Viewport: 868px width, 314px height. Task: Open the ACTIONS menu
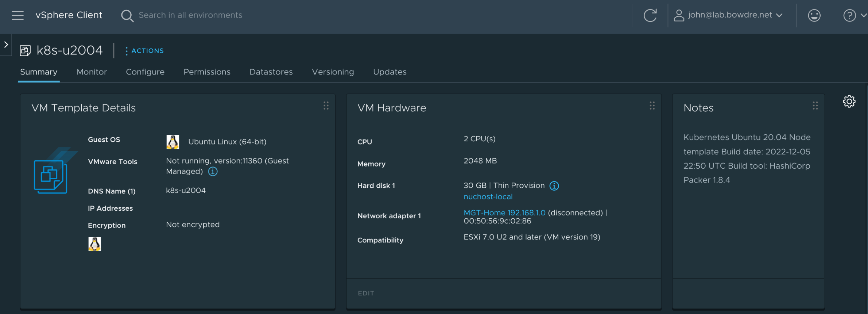pos(144,51)
